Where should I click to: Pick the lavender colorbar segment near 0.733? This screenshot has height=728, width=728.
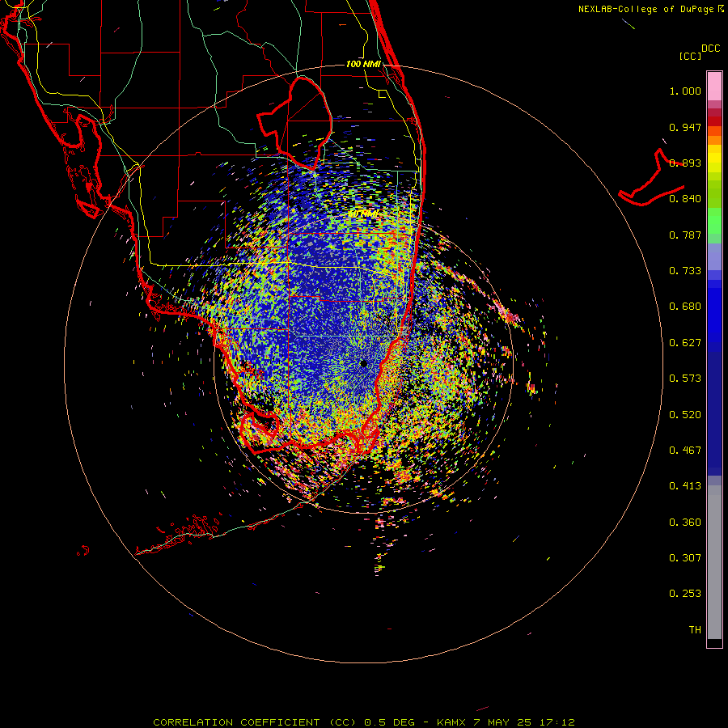click(714, 257)
